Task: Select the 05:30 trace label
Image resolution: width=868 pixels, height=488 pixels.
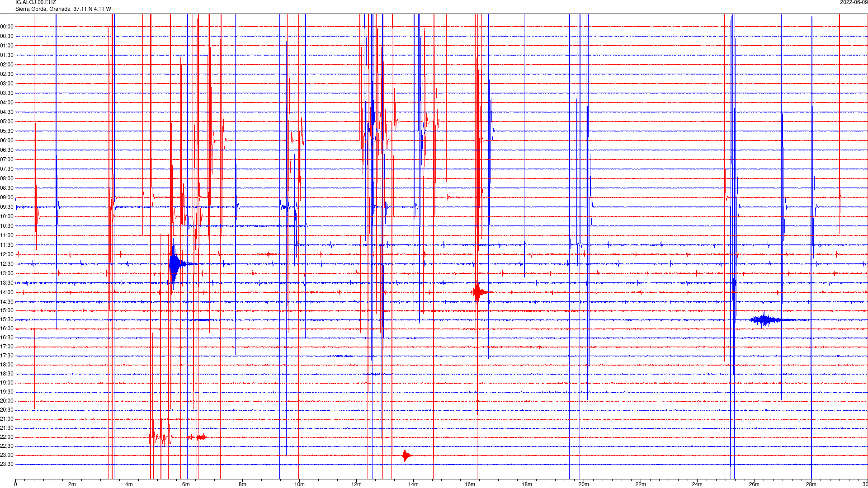Action: coord(7,131)
